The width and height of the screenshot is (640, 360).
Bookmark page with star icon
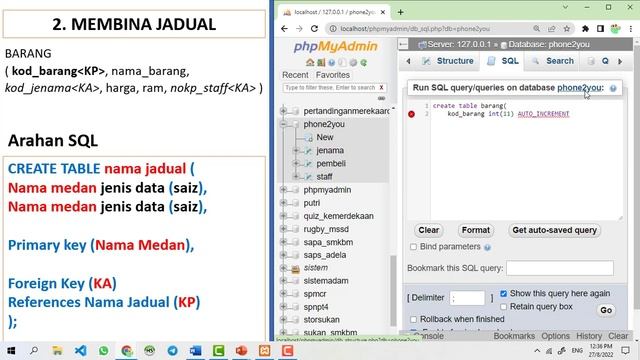point(567,29)
